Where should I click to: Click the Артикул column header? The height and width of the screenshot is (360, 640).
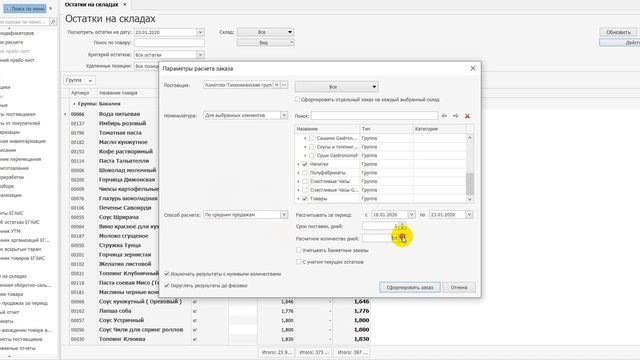[83, 93]
